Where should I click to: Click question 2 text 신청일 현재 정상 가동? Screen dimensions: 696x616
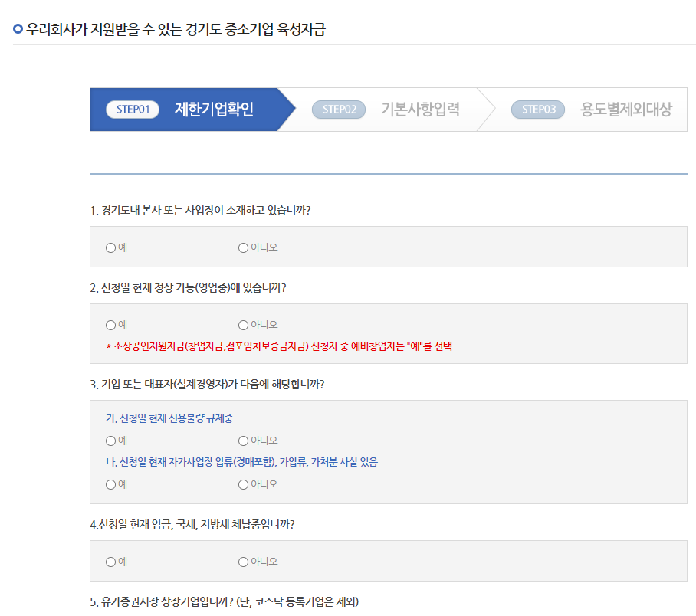point(188,288)
